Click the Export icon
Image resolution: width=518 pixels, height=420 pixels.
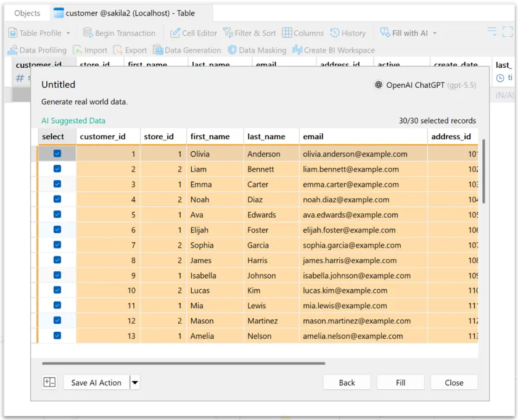[x=118, y=50]
